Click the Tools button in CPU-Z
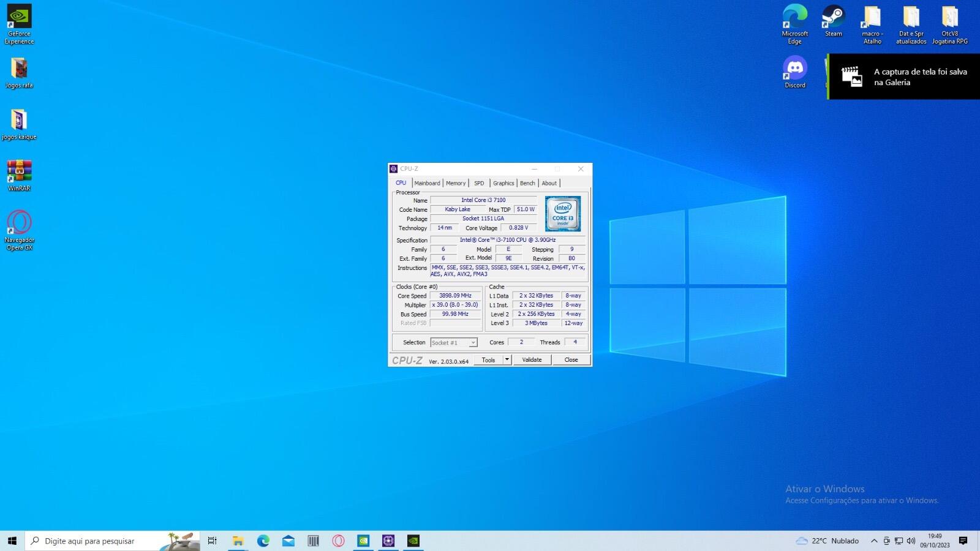This screenshot has width=980, height=551. (488, 360)
